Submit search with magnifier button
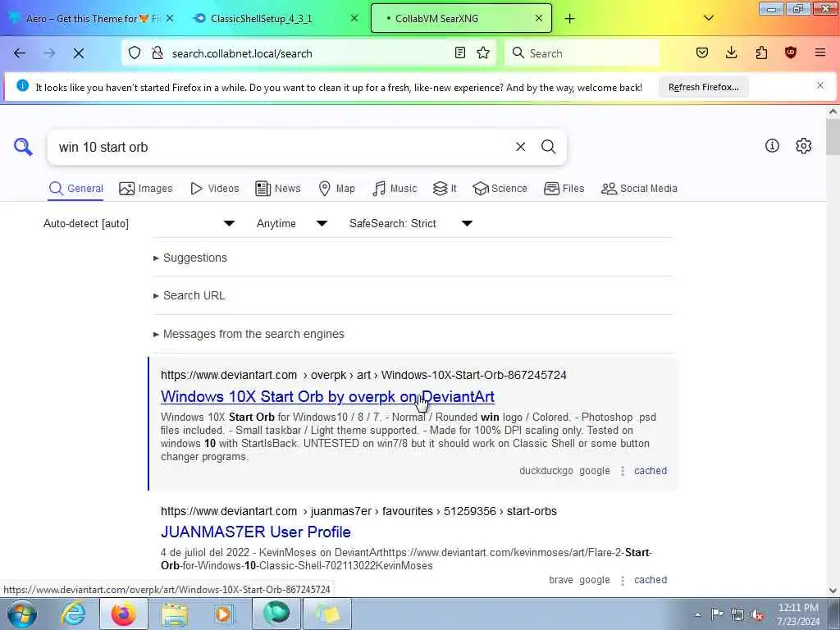840x630 pixels. [x=548, y=147]
